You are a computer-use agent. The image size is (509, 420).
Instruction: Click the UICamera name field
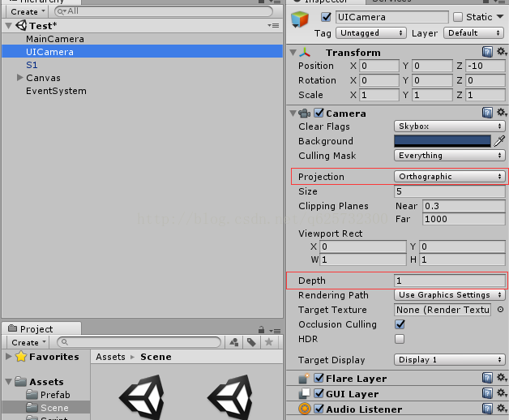[x=391, y=17]
